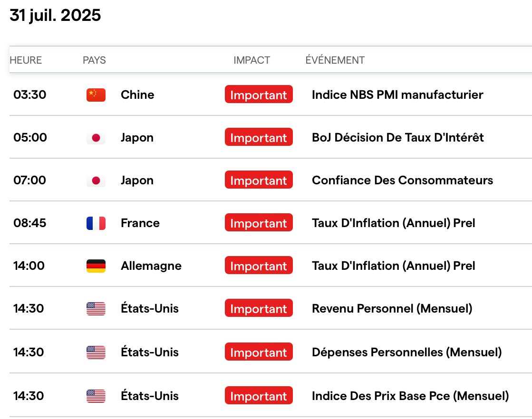Image resolution: width=532 pixels, height=419 pixels.
Task: Click the Japan flag in the 05:00 row
Action: coord(96,138)
